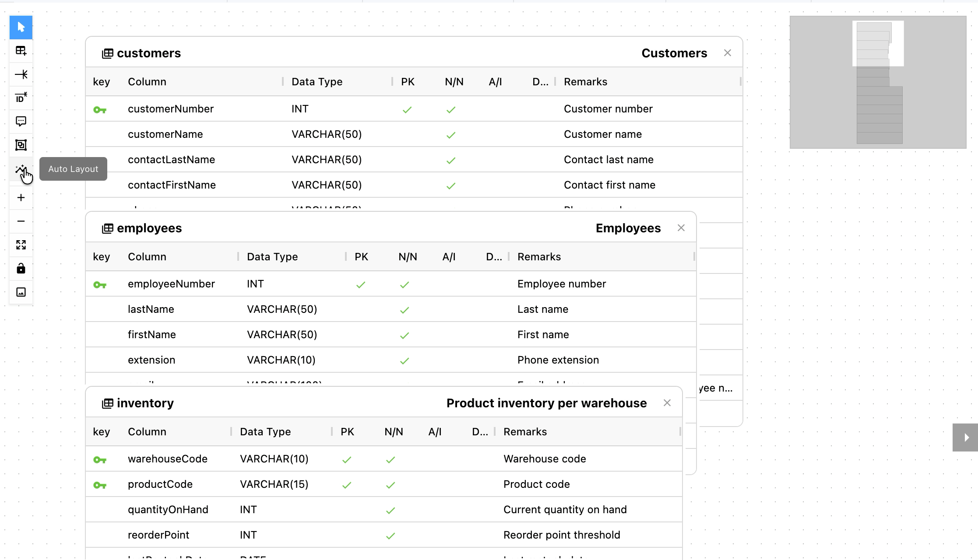Select the reorderPoint column cell

point(158,535)
